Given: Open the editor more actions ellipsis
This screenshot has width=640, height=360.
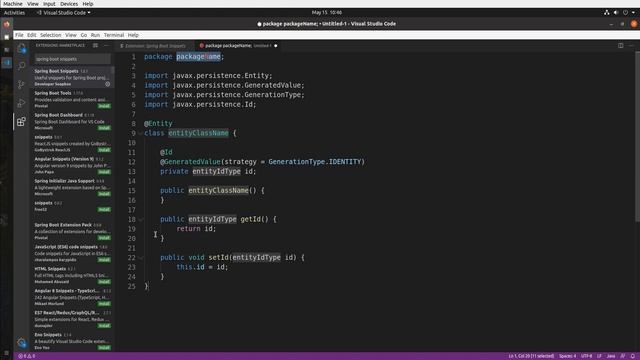Looking at the screenshot, I should 631,46.
